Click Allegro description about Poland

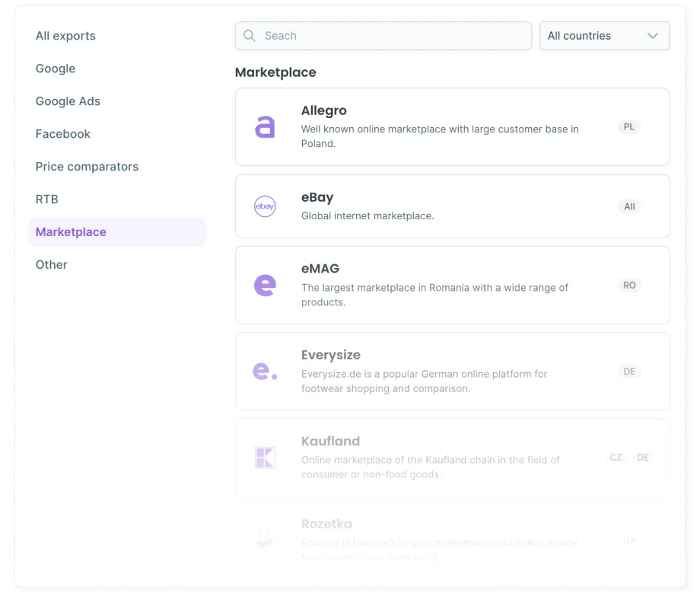pos(440,136)
